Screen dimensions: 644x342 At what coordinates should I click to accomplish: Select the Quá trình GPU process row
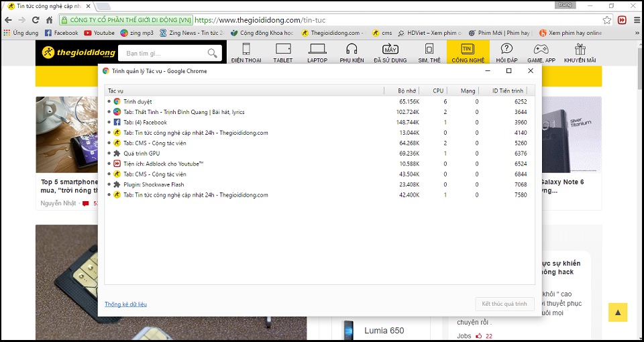[x=319, y=153]
